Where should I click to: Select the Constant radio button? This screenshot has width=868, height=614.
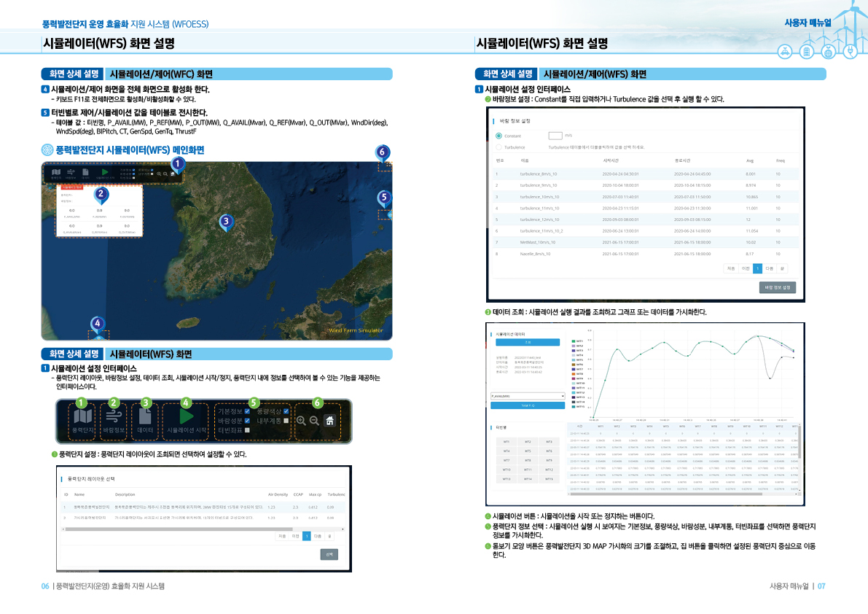point(498,136)
